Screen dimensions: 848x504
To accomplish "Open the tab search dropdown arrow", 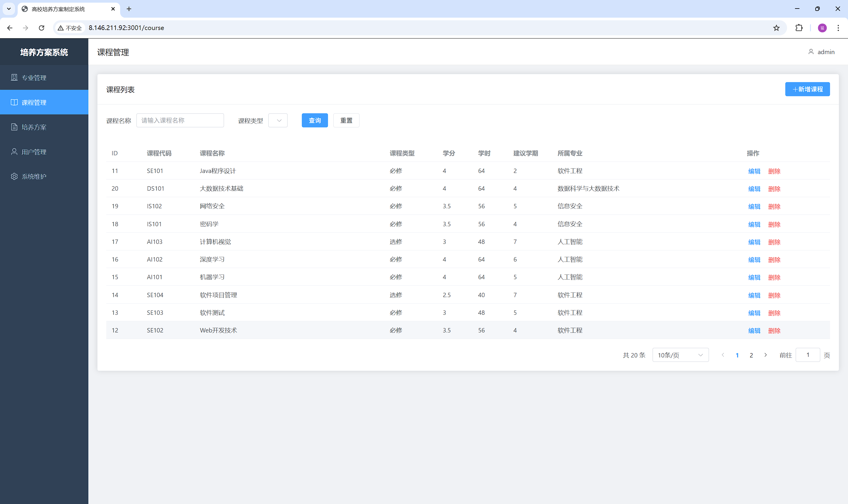I will [x=9, y=9].
